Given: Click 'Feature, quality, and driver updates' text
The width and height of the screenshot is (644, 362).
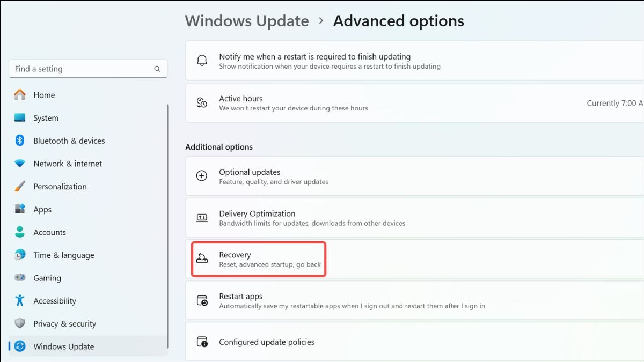Looking at the screenshot, I should [x=274, y=182].
